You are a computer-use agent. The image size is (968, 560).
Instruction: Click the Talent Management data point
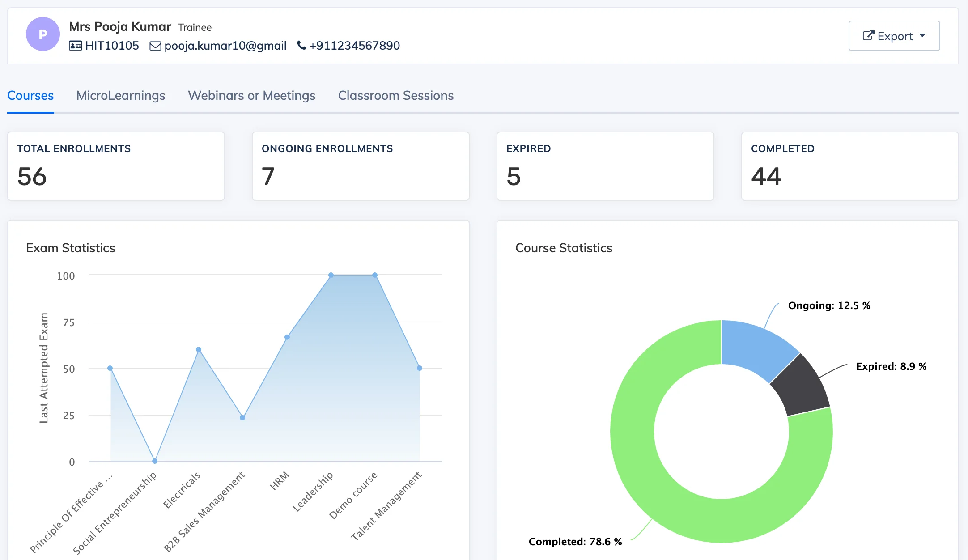(x=420, y=368)
